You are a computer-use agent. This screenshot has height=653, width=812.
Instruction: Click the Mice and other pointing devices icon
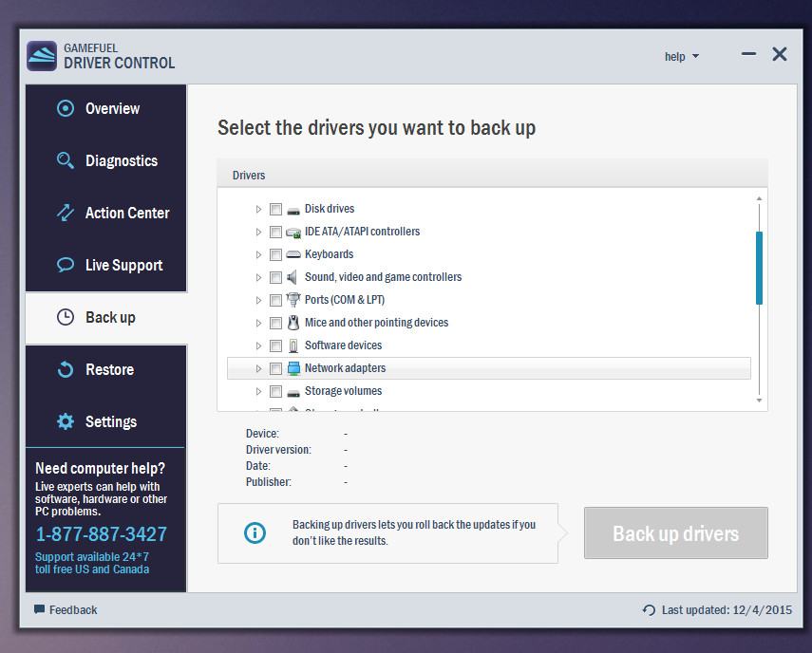coord(293,323)
